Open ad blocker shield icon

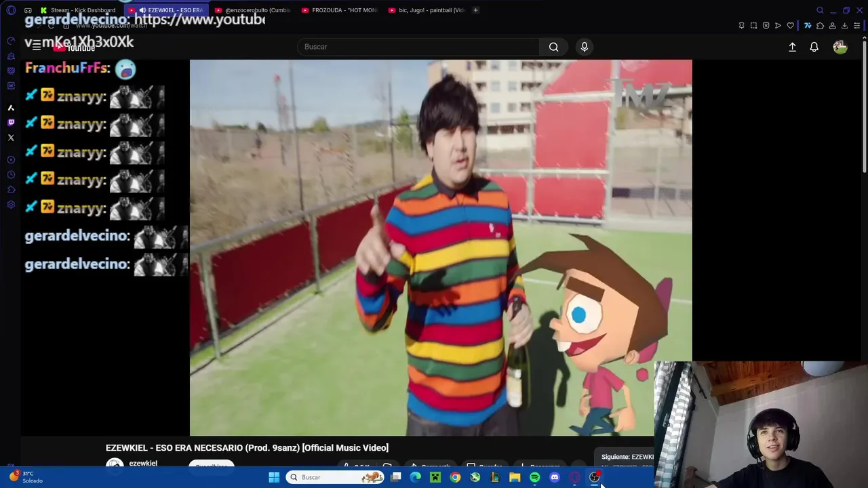[x=766, y=26]
